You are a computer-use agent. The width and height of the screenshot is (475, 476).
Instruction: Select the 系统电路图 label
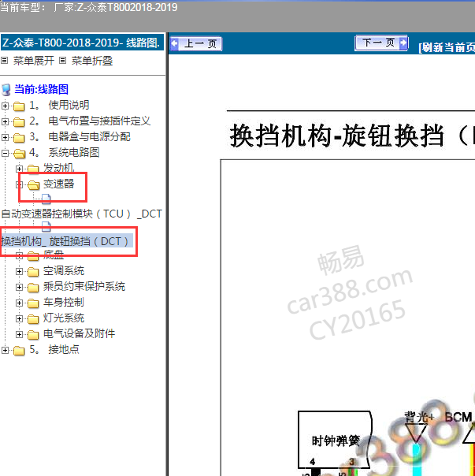click(64, 152)
